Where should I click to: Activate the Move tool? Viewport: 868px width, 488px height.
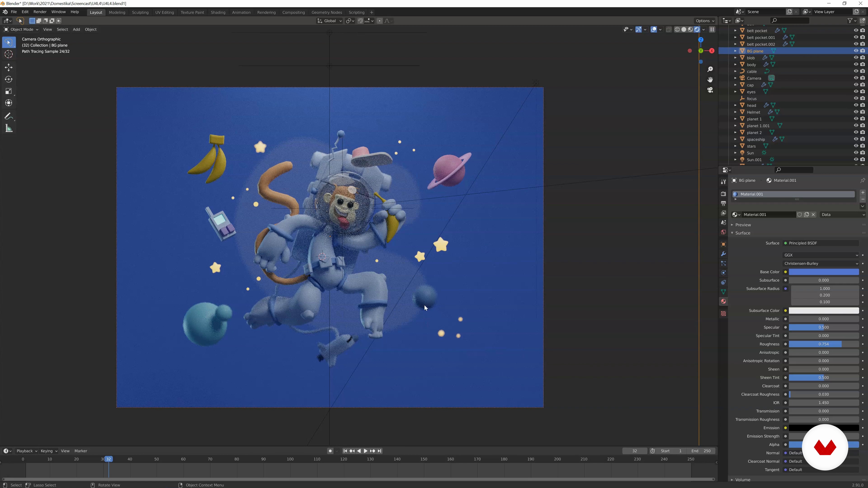coord(9,67)
